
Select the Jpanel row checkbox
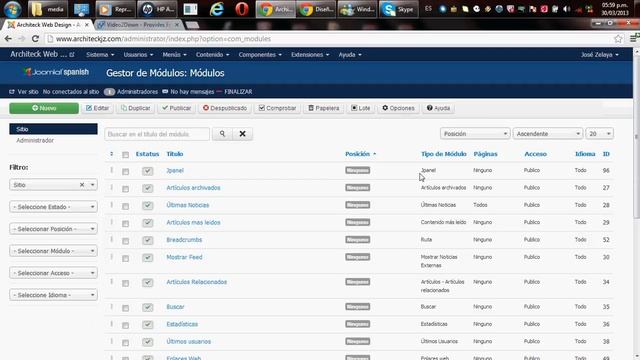coord(125,171)
